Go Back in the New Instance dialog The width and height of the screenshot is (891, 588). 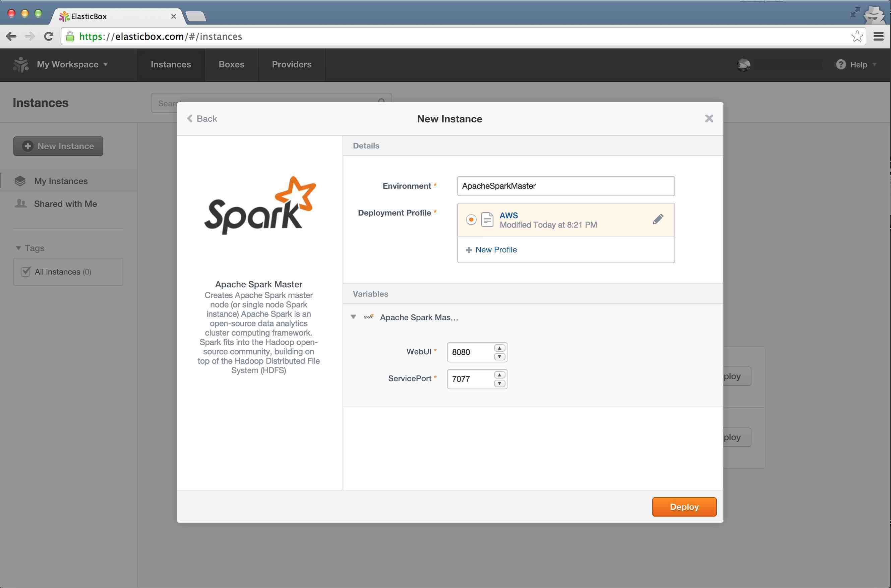pos(202,118)
